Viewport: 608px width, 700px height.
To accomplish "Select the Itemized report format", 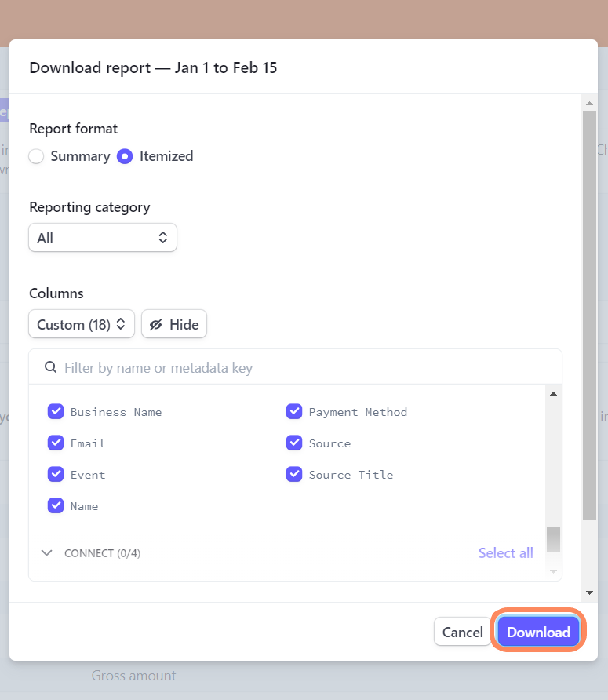I will (125, 156).
